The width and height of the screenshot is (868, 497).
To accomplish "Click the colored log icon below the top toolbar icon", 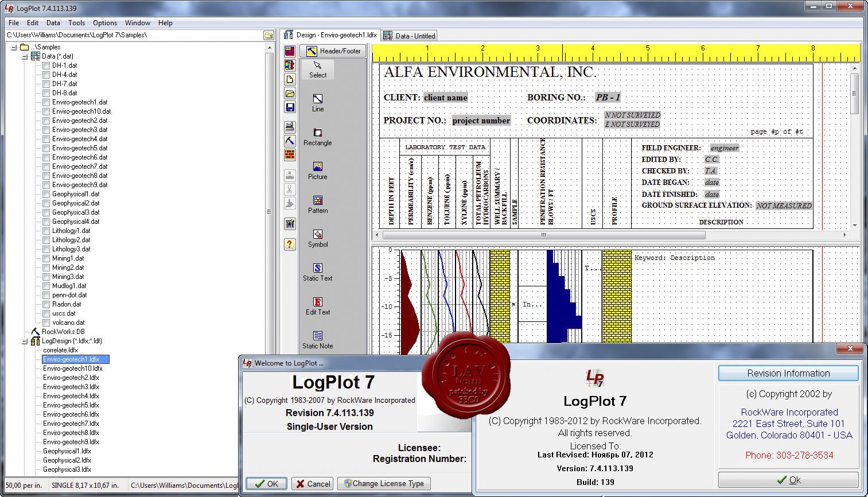I will pos(290,65).
